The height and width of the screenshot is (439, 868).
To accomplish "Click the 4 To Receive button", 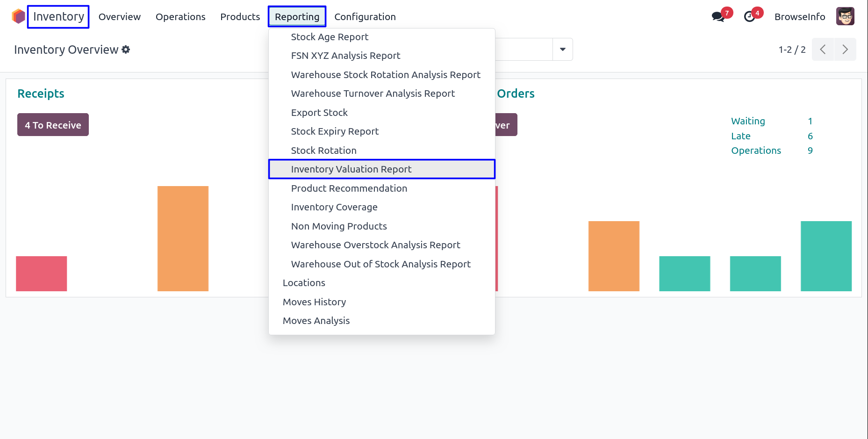I will tap(53, 125).
